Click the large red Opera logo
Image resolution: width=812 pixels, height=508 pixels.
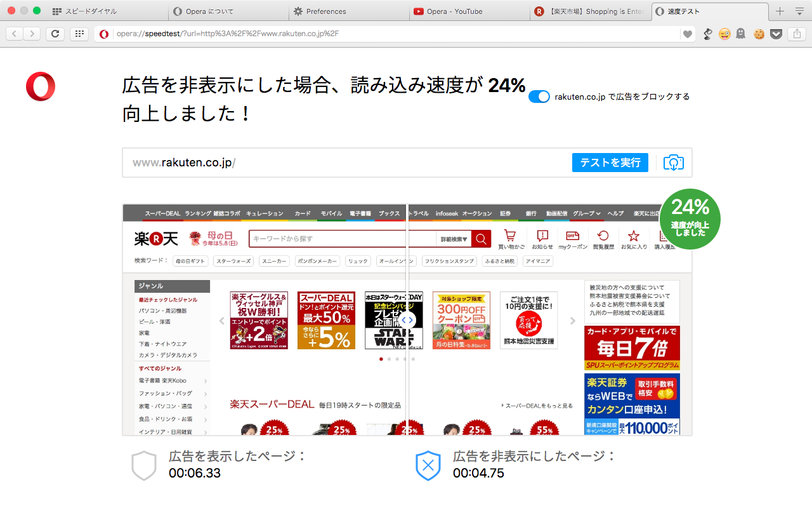point(41,86)
